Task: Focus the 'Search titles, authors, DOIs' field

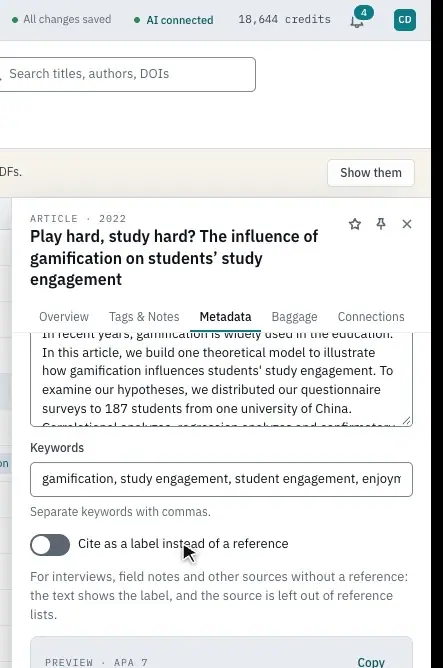Action: (128, 74)
